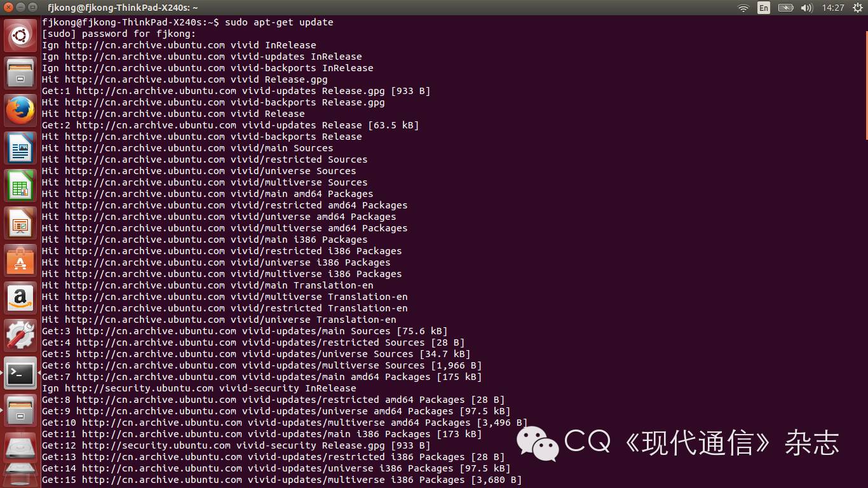
Task: Open the Wi-Fi network indicator
Action: 743,8
